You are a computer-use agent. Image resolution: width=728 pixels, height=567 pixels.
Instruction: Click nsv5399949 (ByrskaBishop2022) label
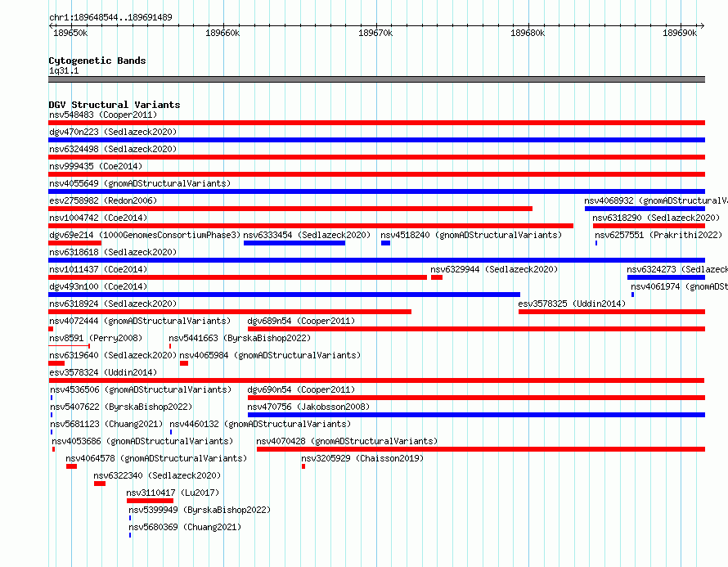click(200, 510)
